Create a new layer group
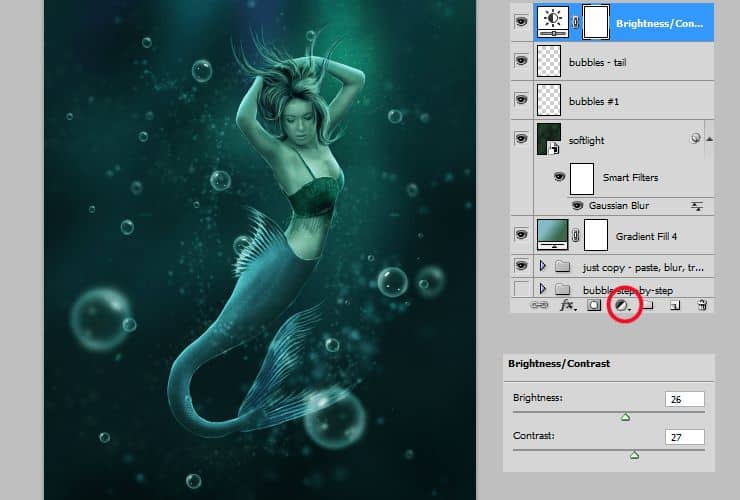This screenshot has height=500, width=740. (x=648, y=306)
